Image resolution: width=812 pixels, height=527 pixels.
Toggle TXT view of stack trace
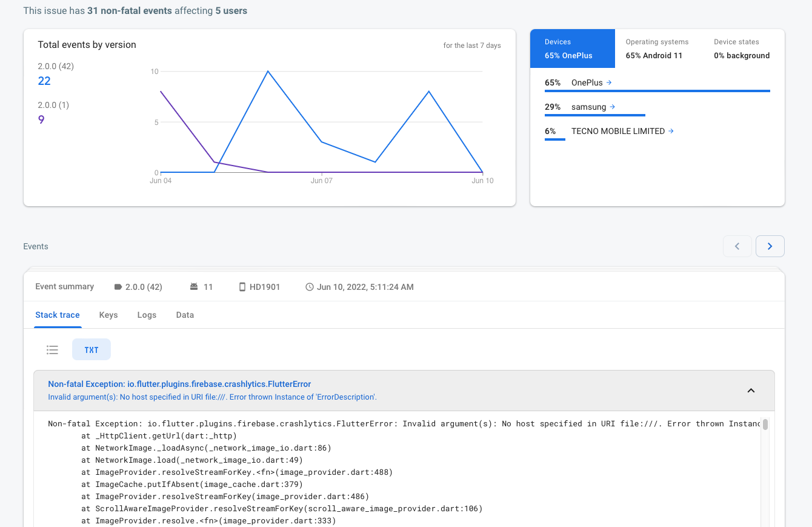point(92,349)
